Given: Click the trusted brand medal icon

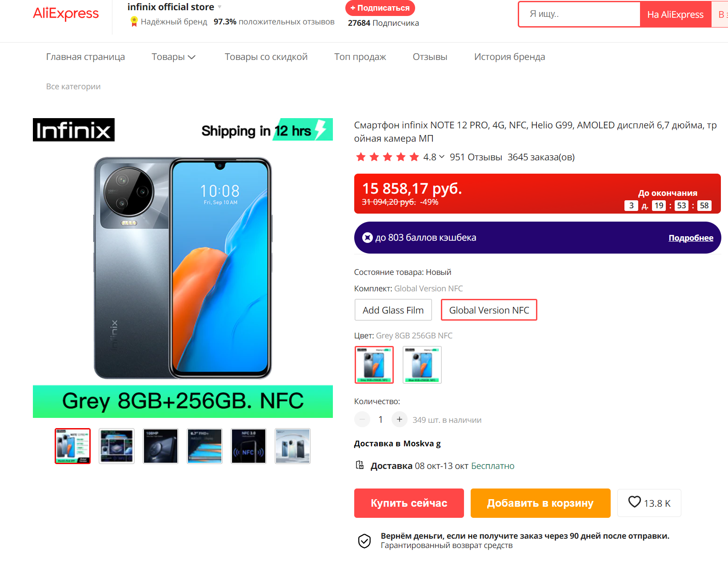Looking at the screenshot, I should pos(134,21).
